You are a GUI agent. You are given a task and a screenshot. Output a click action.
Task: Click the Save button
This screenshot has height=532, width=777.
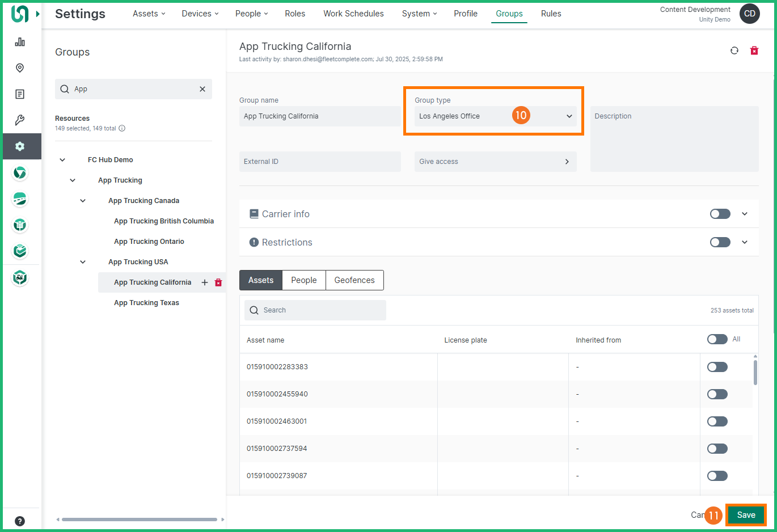[x=746, y=515]
